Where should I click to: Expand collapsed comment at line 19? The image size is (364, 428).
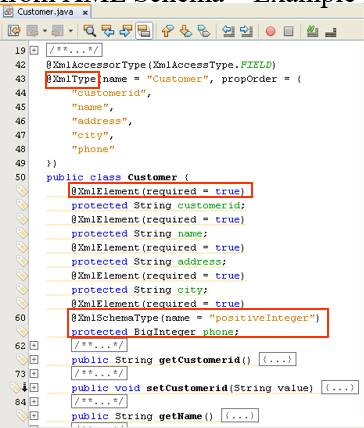[34, 51]
